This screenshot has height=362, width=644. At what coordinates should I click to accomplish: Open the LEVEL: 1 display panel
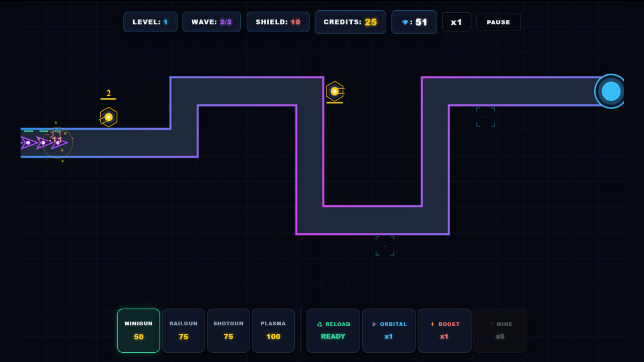[150, 22]
